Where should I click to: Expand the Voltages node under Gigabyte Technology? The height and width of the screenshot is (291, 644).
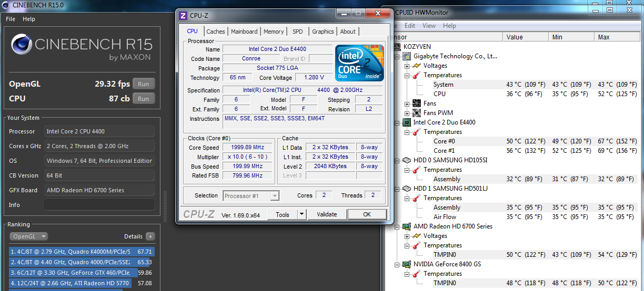(x=407, y=66)
